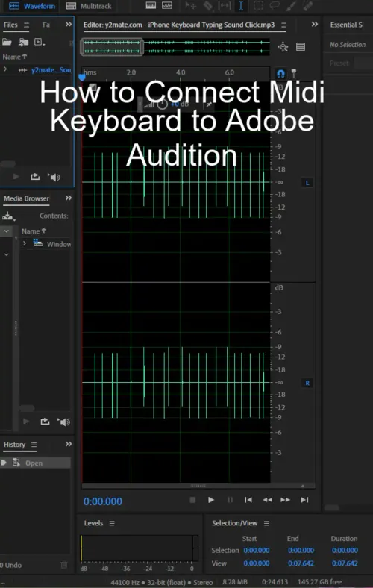Click the Rewind transport button
This screenshot has width=373, height=588.
click(267, 500)
